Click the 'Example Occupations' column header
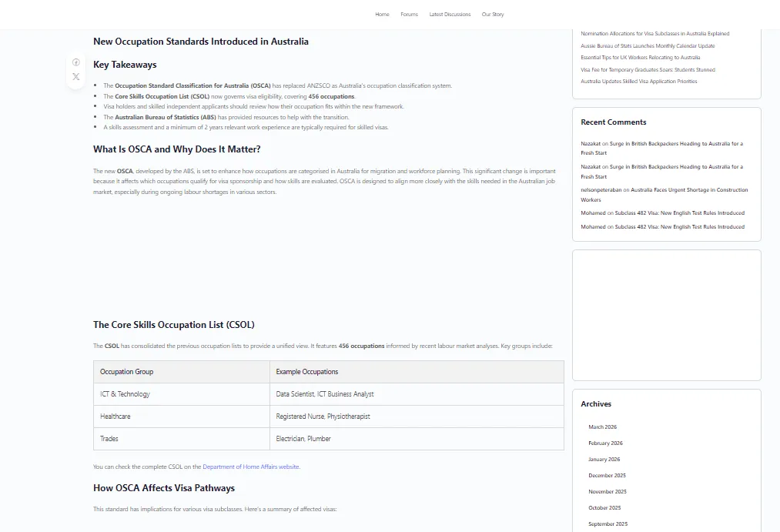Viewport: 780px width, 532px height. click(x=417, y=372)
